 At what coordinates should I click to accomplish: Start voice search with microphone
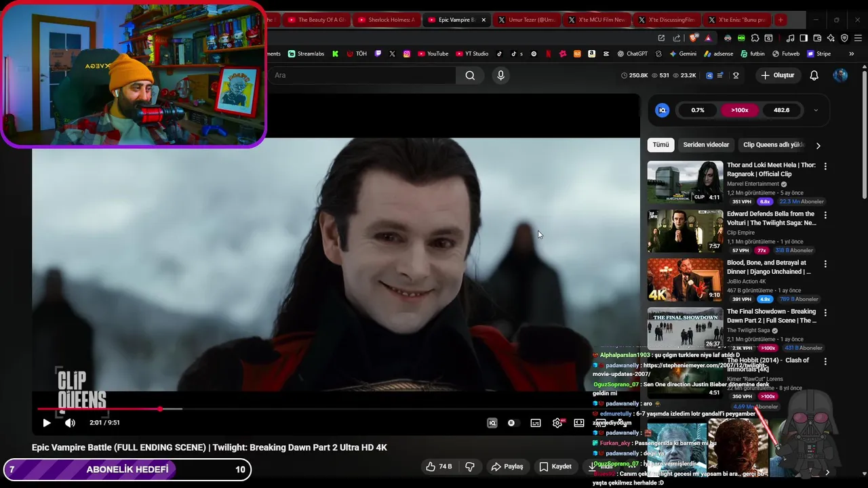pos(500,75)
